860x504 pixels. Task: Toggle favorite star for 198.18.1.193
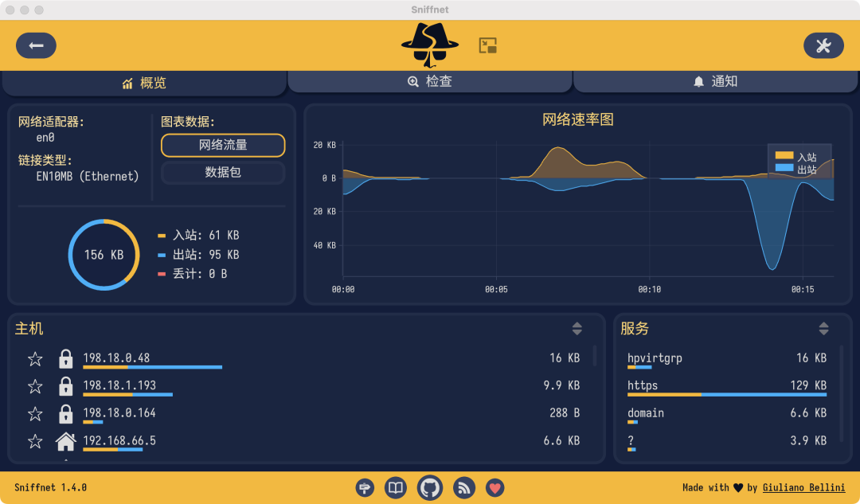point(35,387)
